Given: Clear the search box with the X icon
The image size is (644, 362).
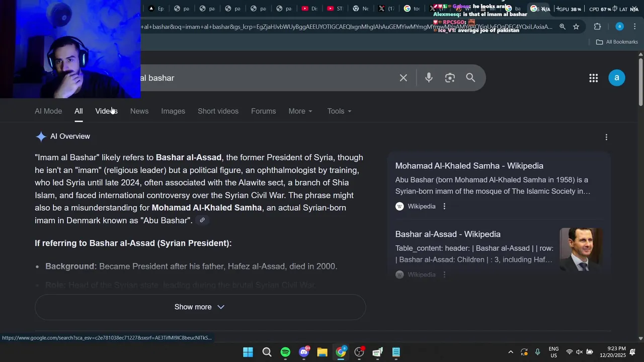Looking at the screenshot, I should click(404, 78).
